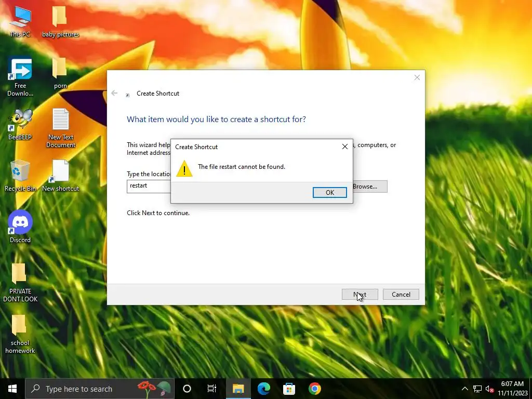Select the school homework folder
The image size is (532, 399).
20,334
